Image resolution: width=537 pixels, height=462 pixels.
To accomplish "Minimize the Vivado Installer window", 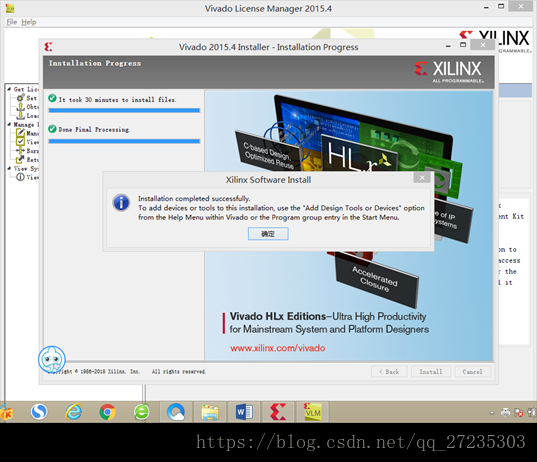I will [448, 46].
